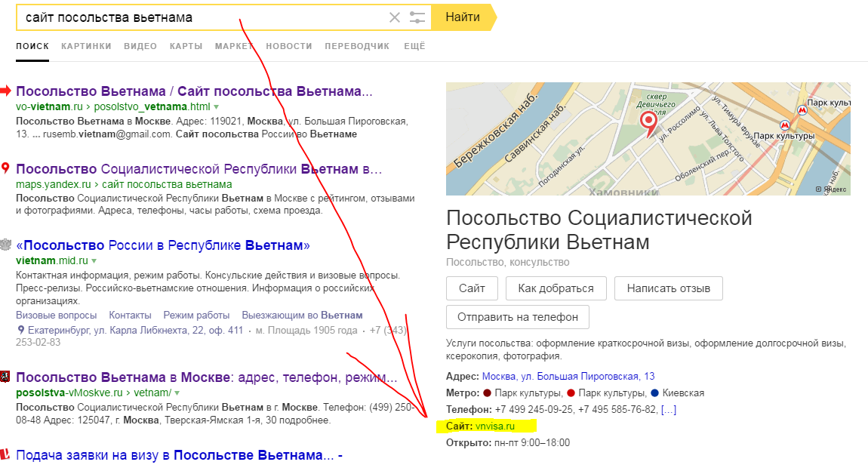Select the Поиск tab

[x=32, y=47]
